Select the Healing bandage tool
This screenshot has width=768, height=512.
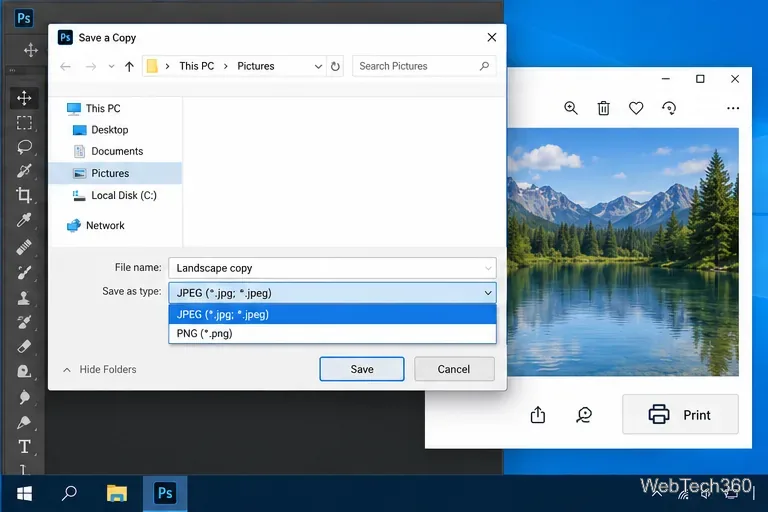click(x=24, y=247)
